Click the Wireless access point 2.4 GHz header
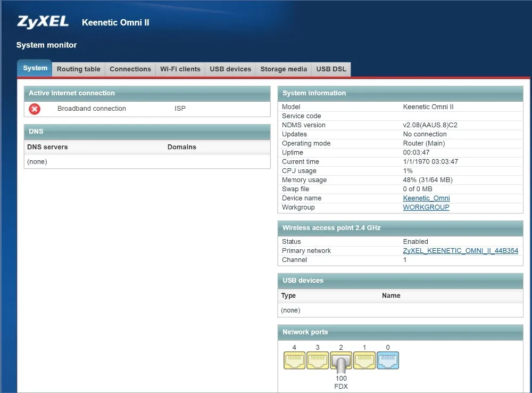Image resolution: width=532 pixels, height=393 pixels. 401,228
